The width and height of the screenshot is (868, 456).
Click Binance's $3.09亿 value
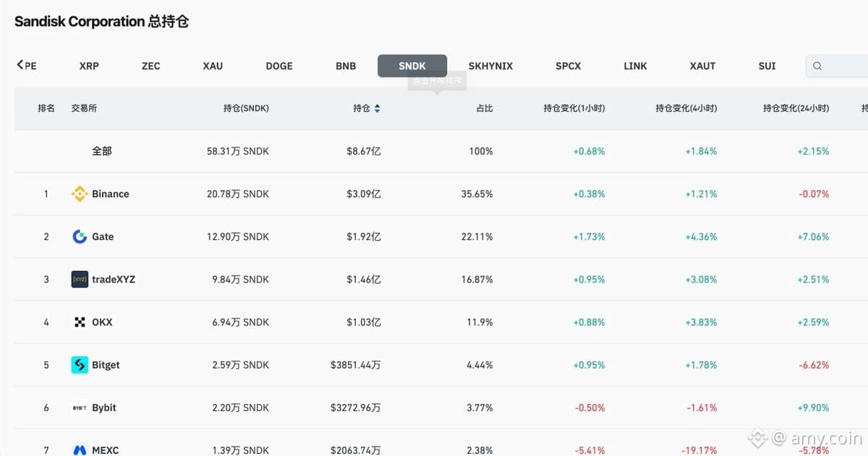364,194
